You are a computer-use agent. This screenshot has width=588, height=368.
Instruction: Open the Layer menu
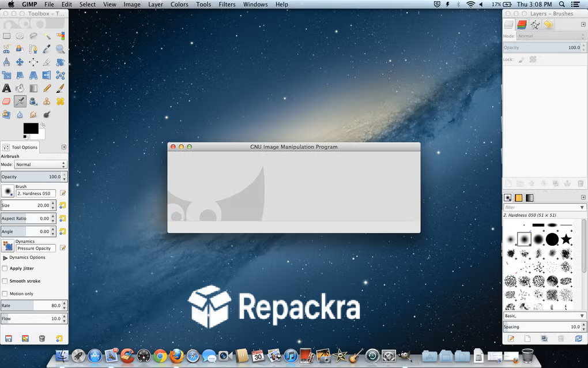click(x=155, y=5)
